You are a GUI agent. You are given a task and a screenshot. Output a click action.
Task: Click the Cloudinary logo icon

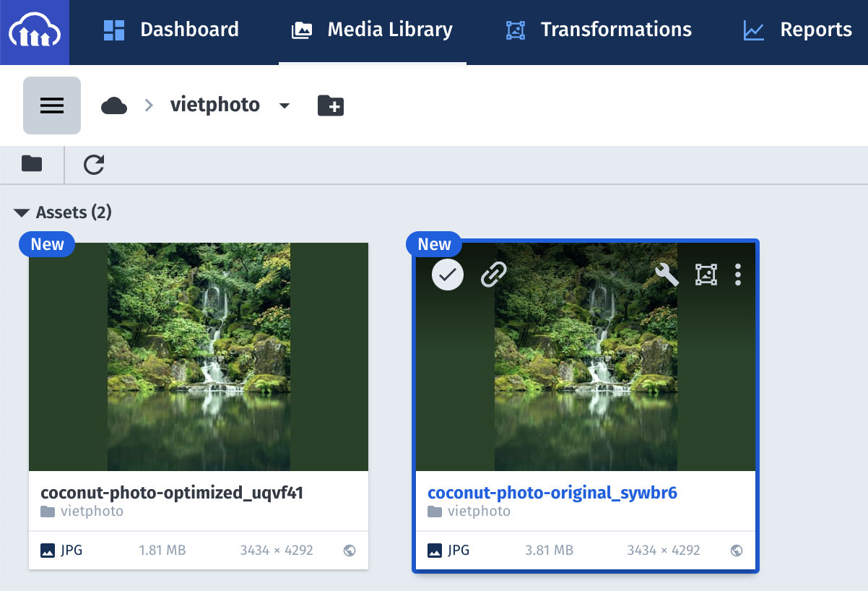(x=35, y=33)
